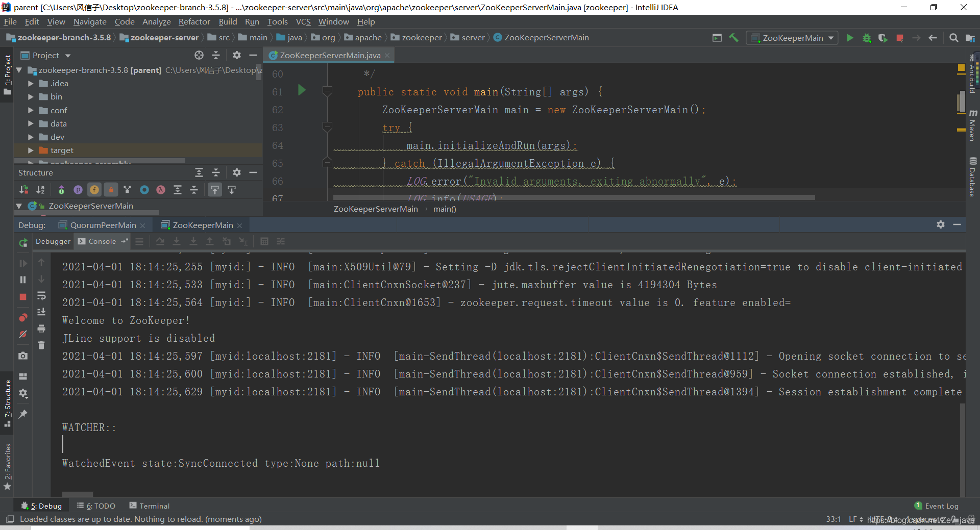This screenshot has width=980, height=530.
Task: Open Project Structure icon at top right
Action: (x=970, y=38)
